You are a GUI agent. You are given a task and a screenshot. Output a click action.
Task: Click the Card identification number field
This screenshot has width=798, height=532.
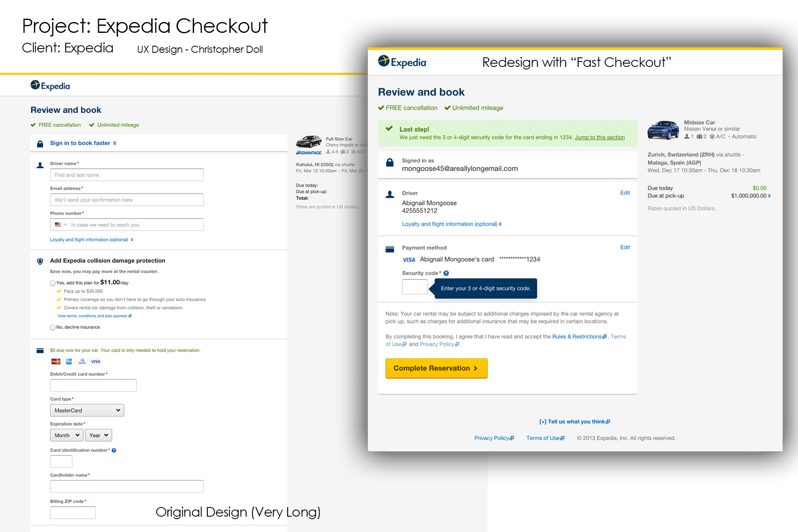(x=61, y=461)
